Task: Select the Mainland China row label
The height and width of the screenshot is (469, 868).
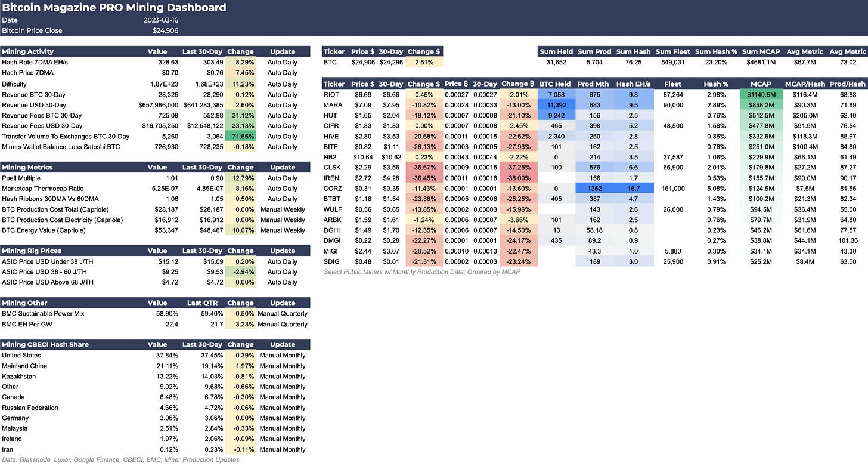Action: [24, 366]
